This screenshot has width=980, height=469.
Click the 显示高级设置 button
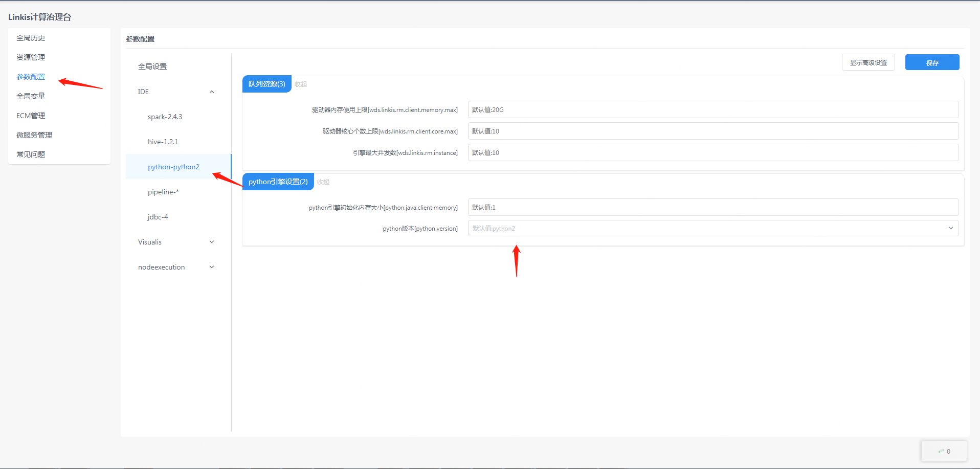[x=868, y=62]
